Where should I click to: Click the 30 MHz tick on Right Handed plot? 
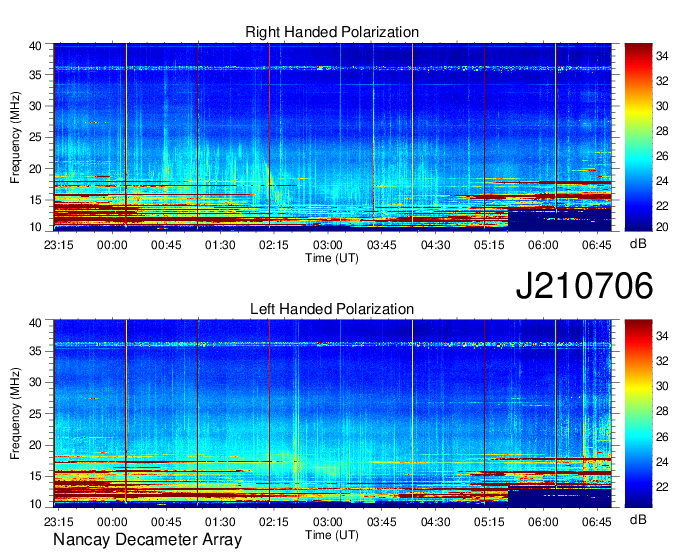point(35,106)
